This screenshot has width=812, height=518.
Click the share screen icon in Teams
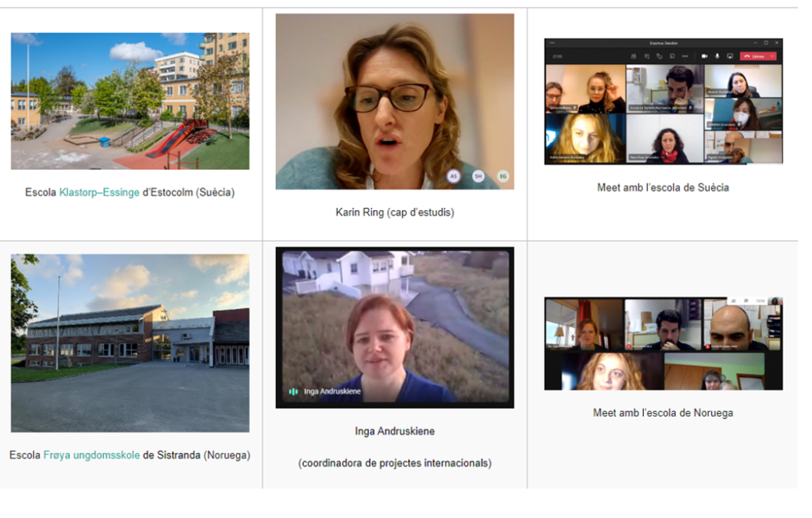730,56
